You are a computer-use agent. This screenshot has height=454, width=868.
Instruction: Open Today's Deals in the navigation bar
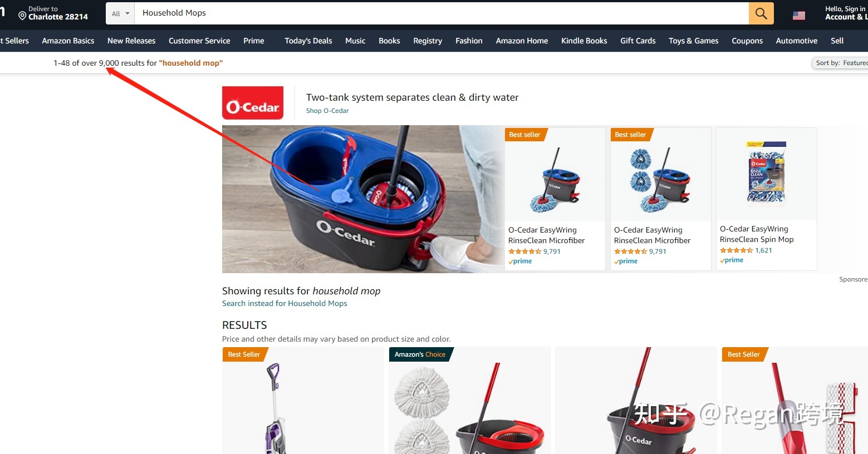[x=308, y=41]
